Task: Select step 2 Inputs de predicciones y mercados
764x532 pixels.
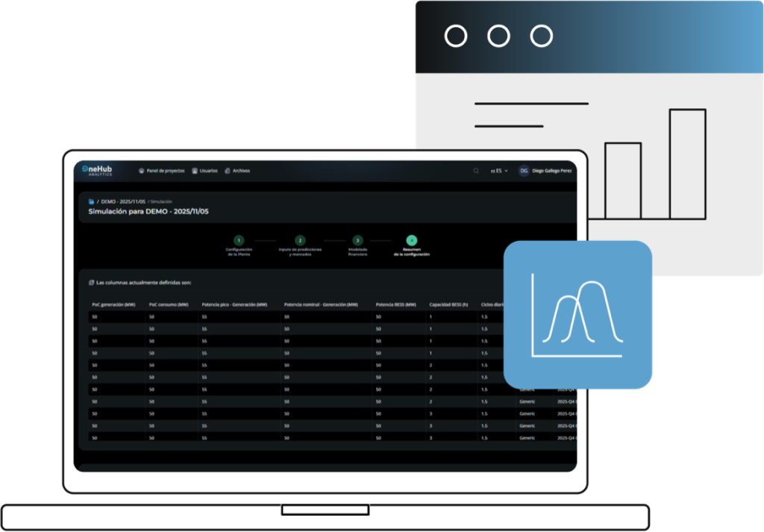Action: click(300, 240)
